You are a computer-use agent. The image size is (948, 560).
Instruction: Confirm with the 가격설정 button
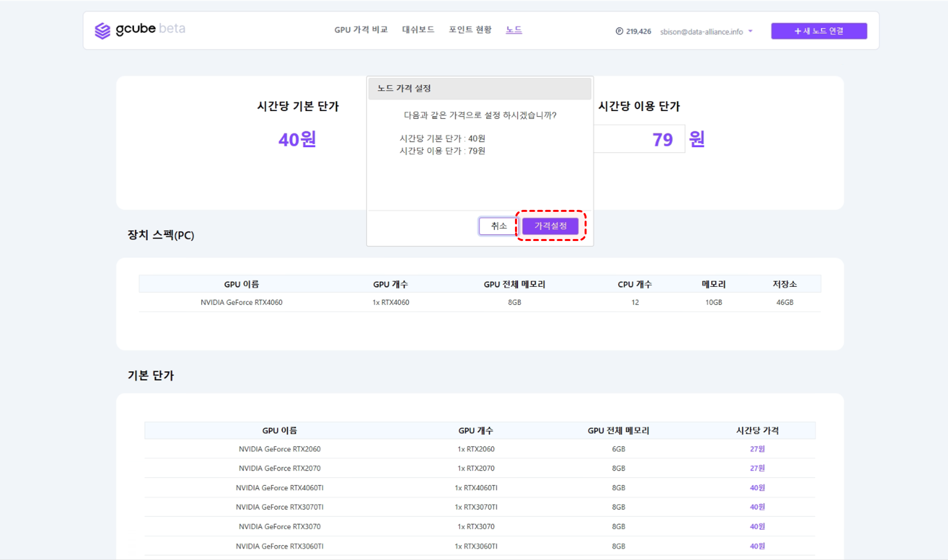pos(551,226)
